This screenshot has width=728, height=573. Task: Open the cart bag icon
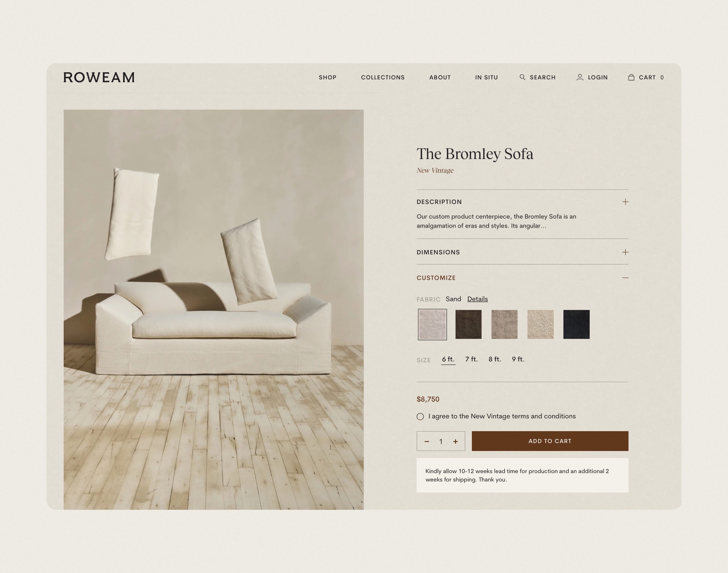pyautogui.click(x=631, y=77)
